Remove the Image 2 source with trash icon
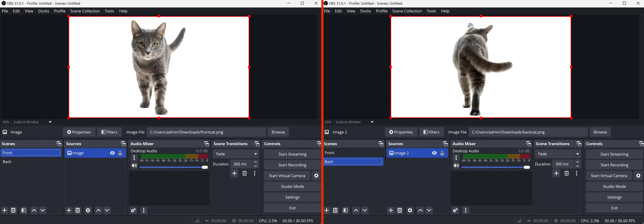Viewport: 644px width, 224px height. (x=400, y=210)
